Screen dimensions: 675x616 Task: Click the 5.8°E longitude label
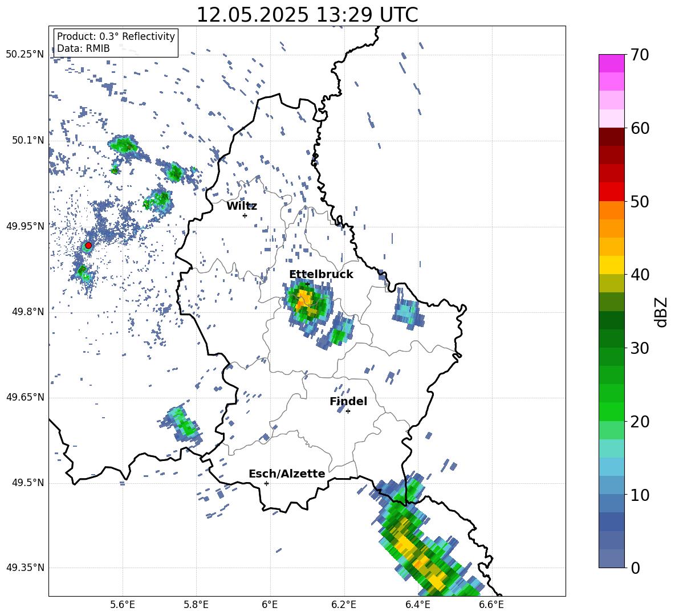(x=196, y=605)
